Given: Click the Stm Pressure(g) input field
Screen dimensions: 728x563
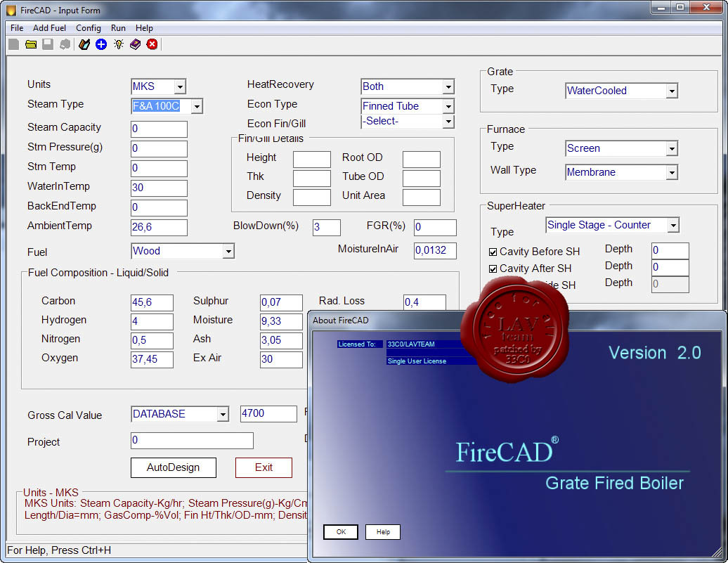Looking at the screenshot, I should coord(160,148).
